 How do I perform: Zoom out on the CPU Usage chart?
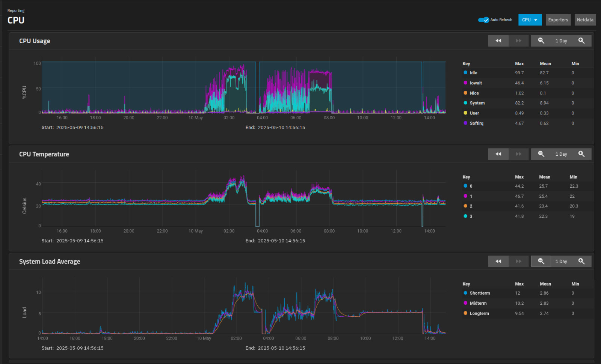(x=541, y=41)
